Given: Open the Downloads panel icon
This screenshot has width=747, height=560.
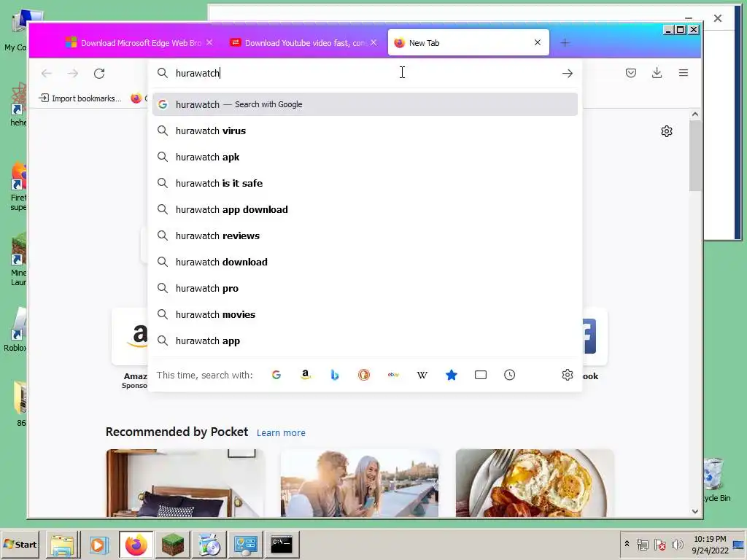Looking at the screenshot, I should coord(657,73).
